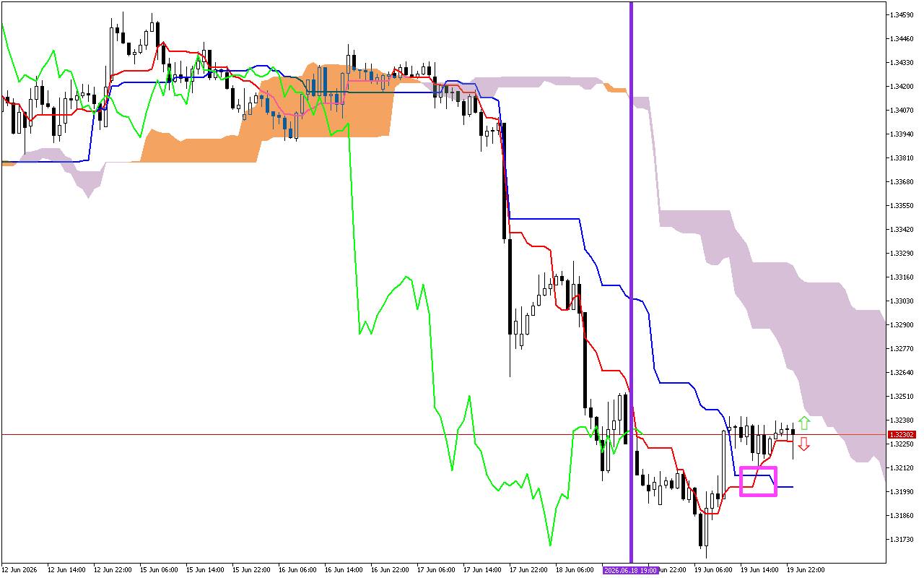This screenshot has width=924, height=578.
Task: Click price axis label 1.33810
Action: (902, 158)
